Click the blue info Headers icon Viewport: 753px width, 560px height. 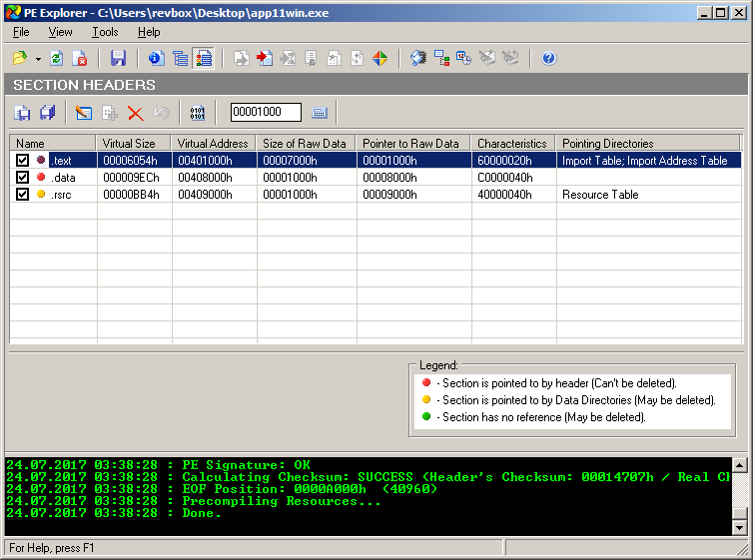click(155, 59)
